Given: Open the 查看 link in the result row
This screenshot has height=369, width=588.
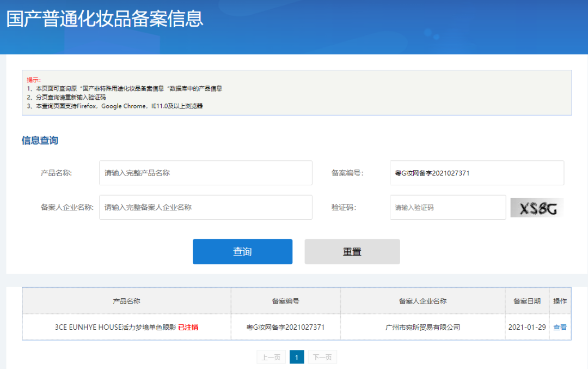Looking at the screenshot, I should 560,328.
